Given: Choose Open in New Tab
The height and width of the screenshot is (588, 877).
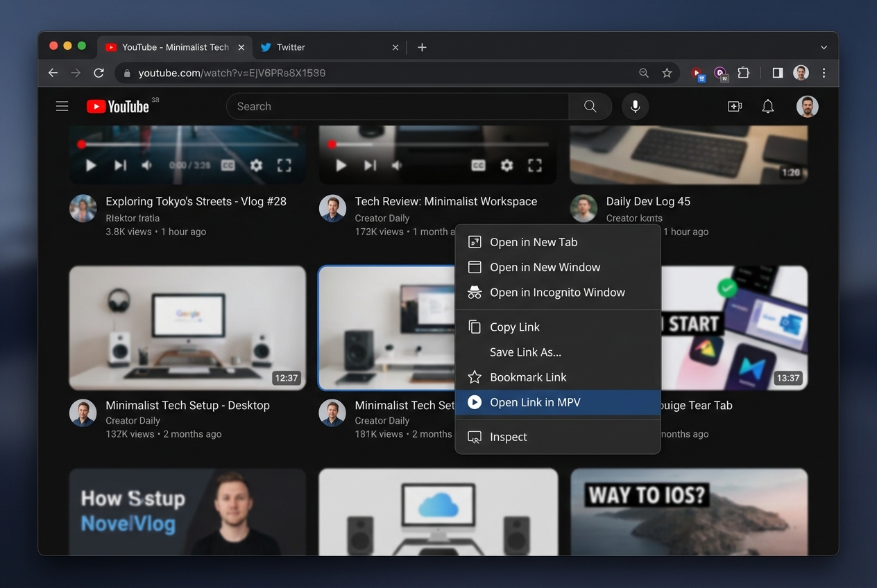Looking at the screenshot, I should pos(557,242).
